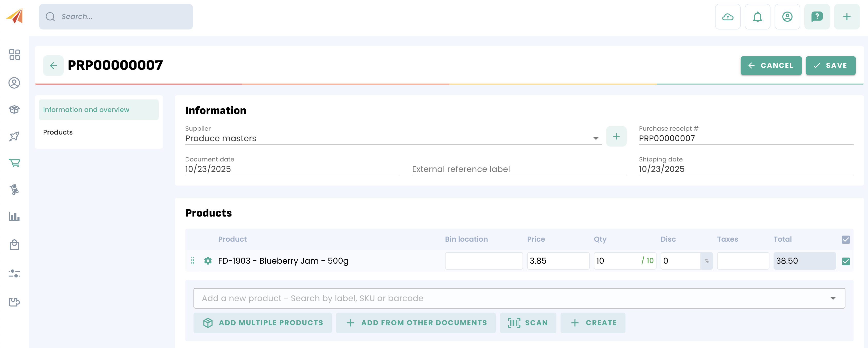Viewport: 868px width, 348px height.
Task: Select the Products side tab
Action: pyautogui.click(x=58, y=132)
